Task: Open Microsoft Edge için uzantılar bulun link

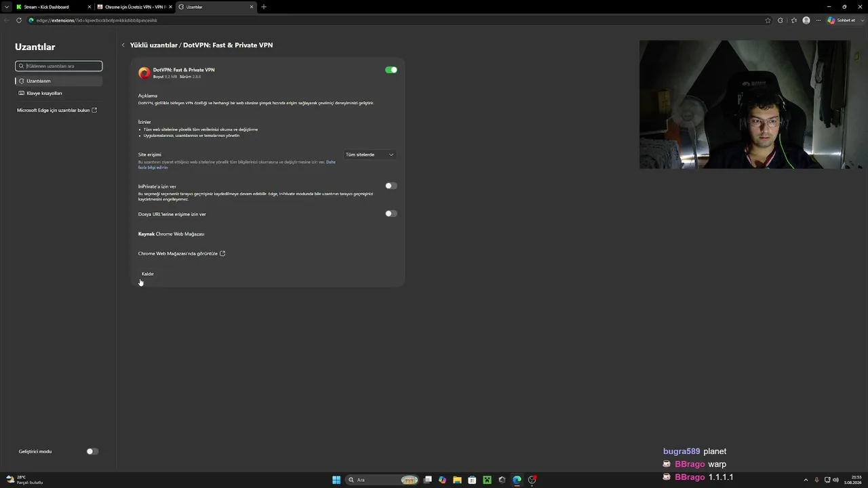Action: 57,110
